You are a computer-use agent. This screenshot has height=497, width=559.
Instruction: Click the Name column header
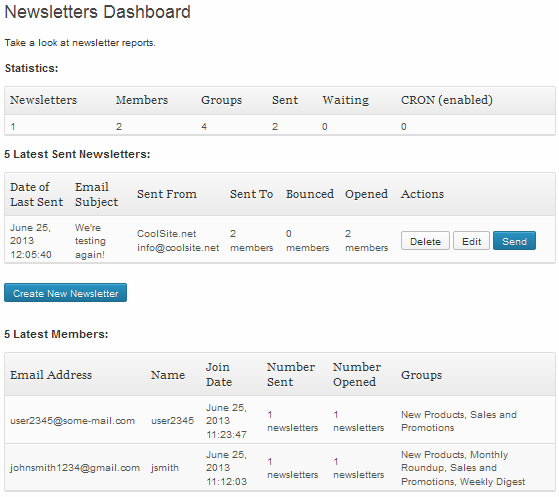coord(168,375)
